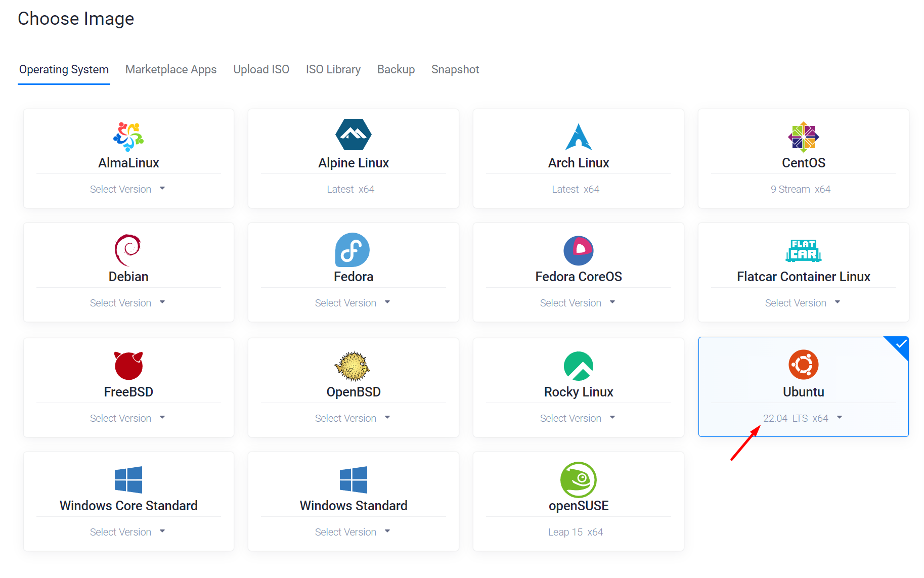Screen dimensions: 924x578
Task: Click the Flatcar Container Linux name
Action: 804,277
